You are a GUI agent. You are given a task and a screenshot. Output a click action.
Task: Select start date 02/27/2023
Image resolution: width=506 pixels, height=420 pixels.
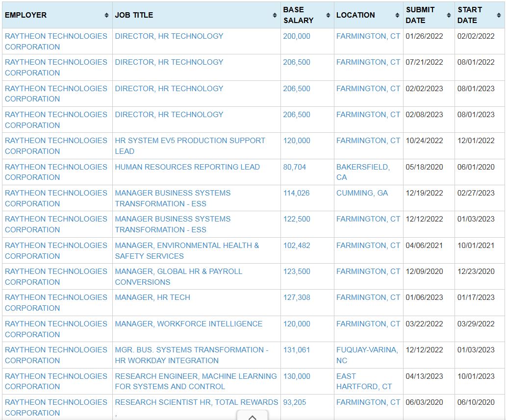(476, 193)
